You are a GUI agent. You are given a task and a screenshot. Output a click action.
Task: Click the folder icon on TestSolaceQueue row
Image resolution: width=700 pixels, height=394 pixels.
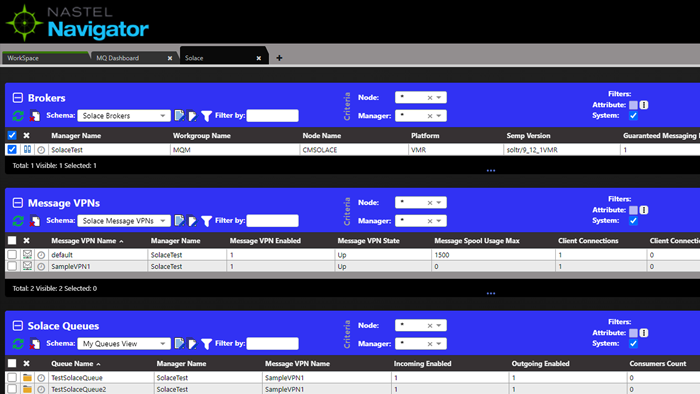point(27,377)
